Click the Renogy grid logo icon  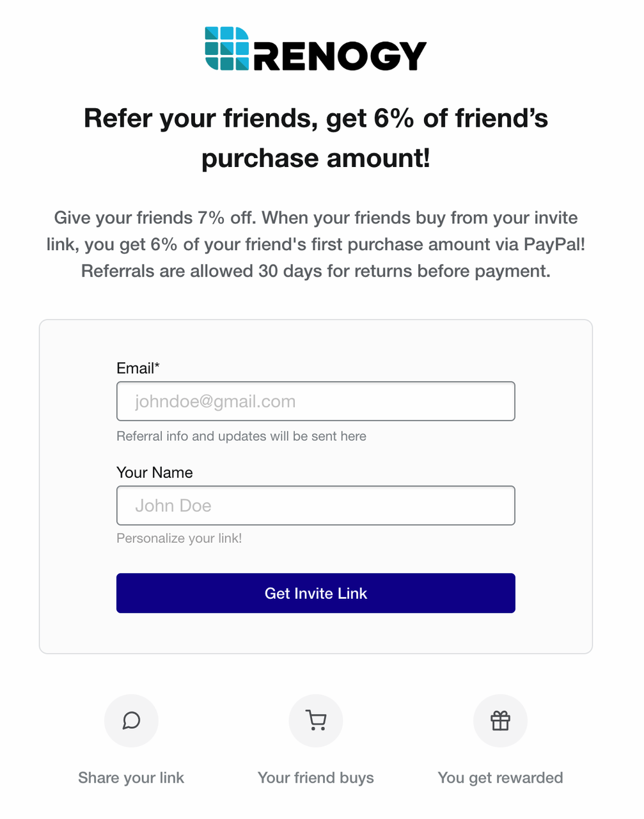point(227,49)
